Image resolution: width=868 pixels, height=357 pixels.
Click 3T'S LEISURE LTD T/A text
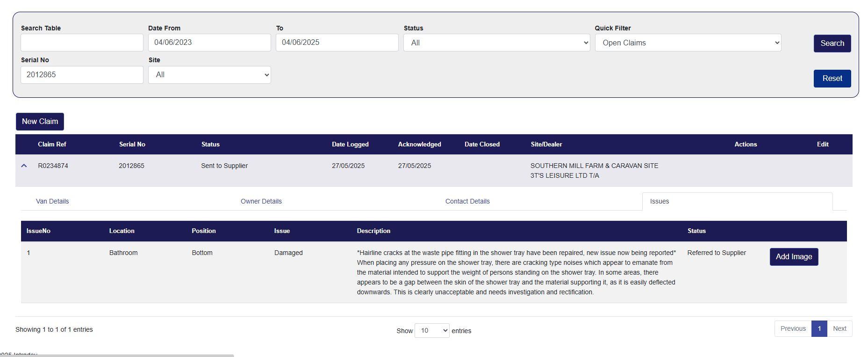point(565,175)
